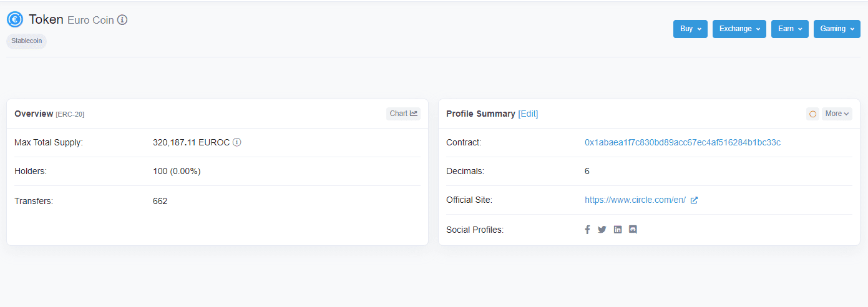Click the Transfers label

(x=34, y=201)
